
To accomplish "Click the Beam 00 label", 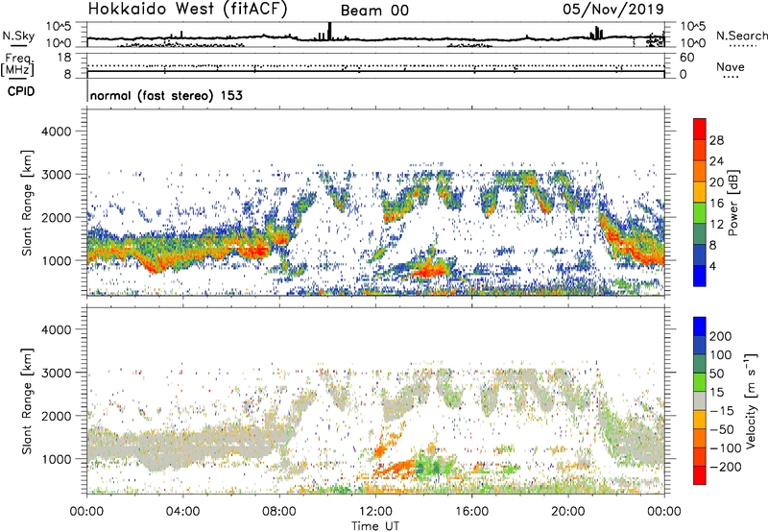I will tap(374, 11).
